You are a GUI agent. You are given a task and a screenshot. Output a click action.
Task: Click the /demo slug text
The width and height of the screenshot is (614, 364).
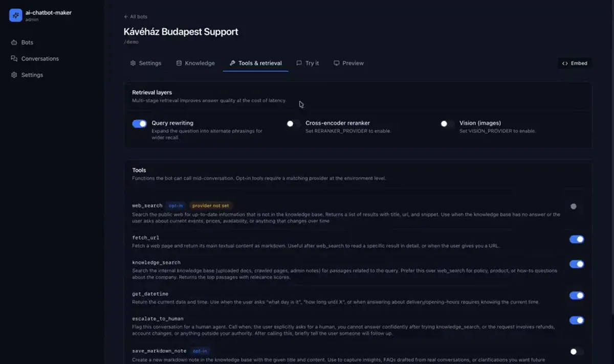(131, 42)
